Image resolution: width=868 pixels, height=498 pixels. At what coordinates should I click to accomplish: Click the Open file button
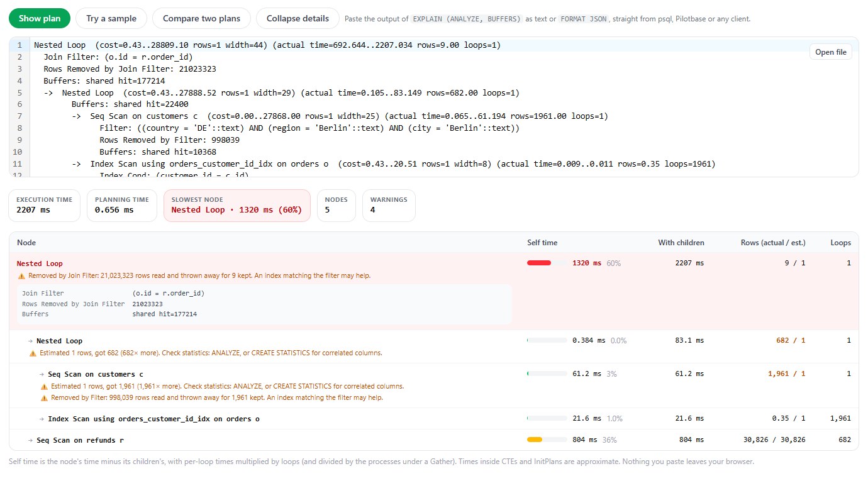(x=831, y=52)
